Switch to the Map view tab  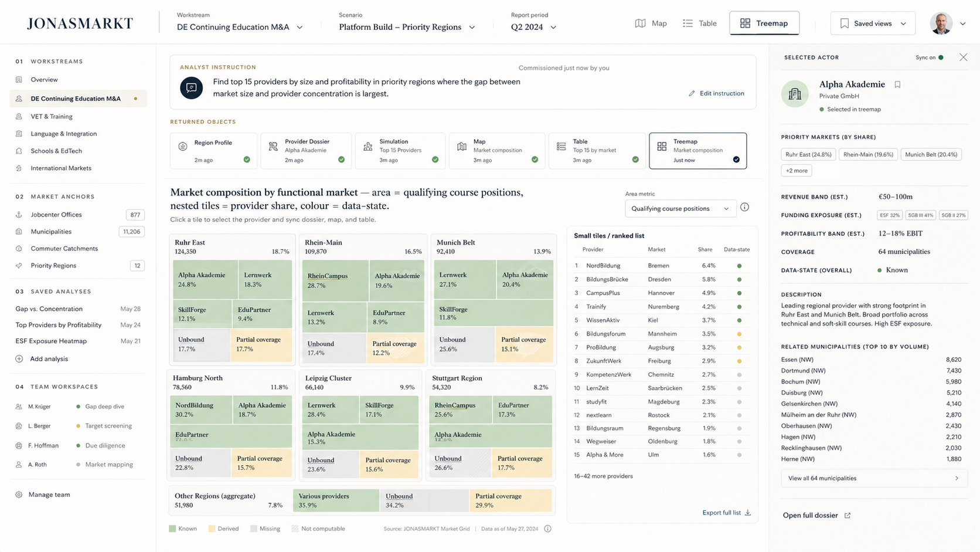[x=651, y=23]
